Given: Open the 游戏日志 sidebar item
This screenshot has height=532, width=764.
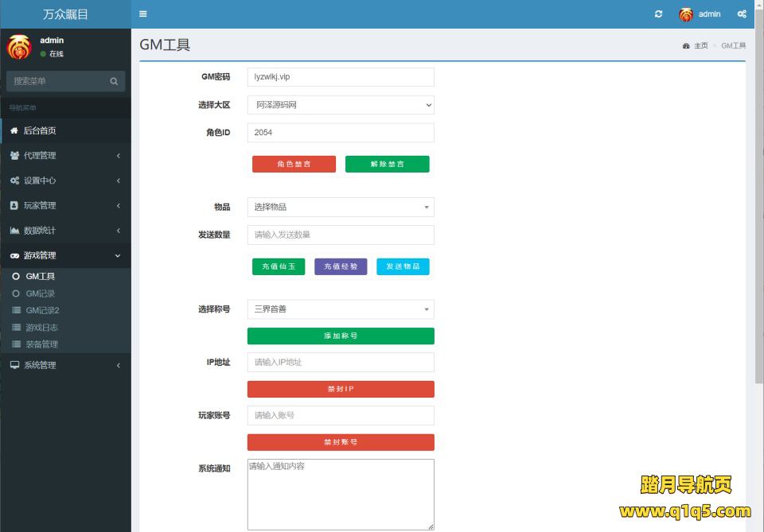Looking at the screenshot, I should pos(41,328).
